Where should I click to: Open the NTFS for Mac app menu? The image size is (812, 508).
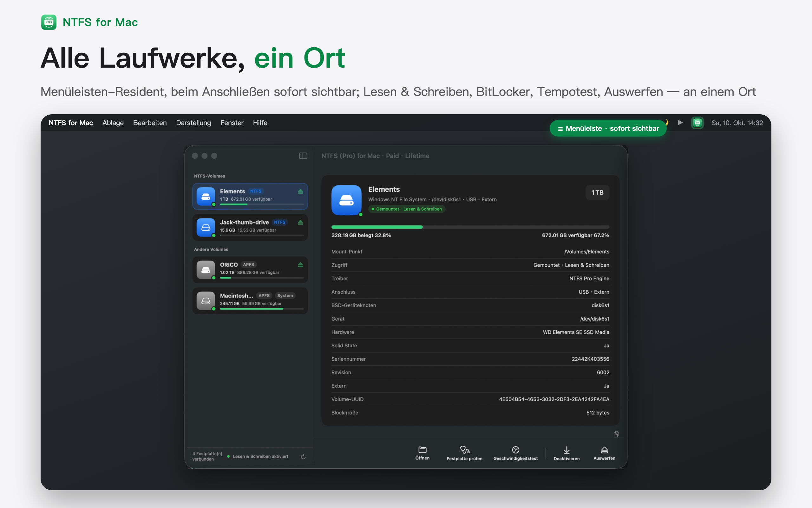click(x=71, y=123)
